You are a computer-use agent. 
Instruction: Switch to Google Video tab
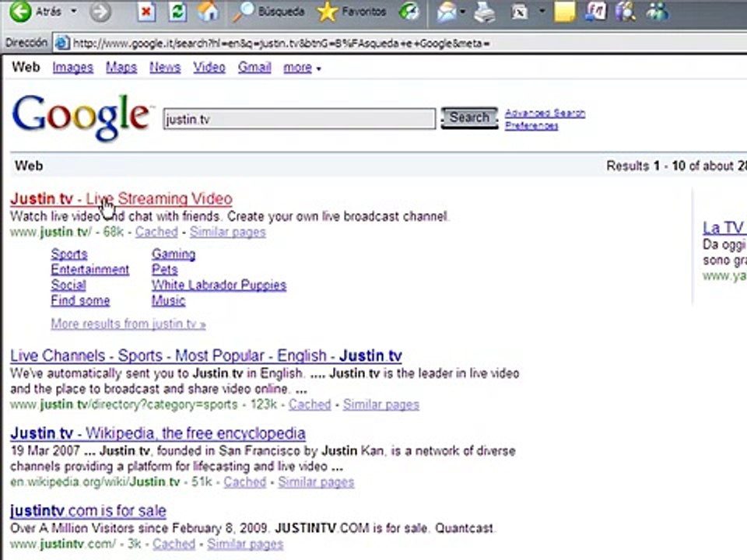coord(209,68)
